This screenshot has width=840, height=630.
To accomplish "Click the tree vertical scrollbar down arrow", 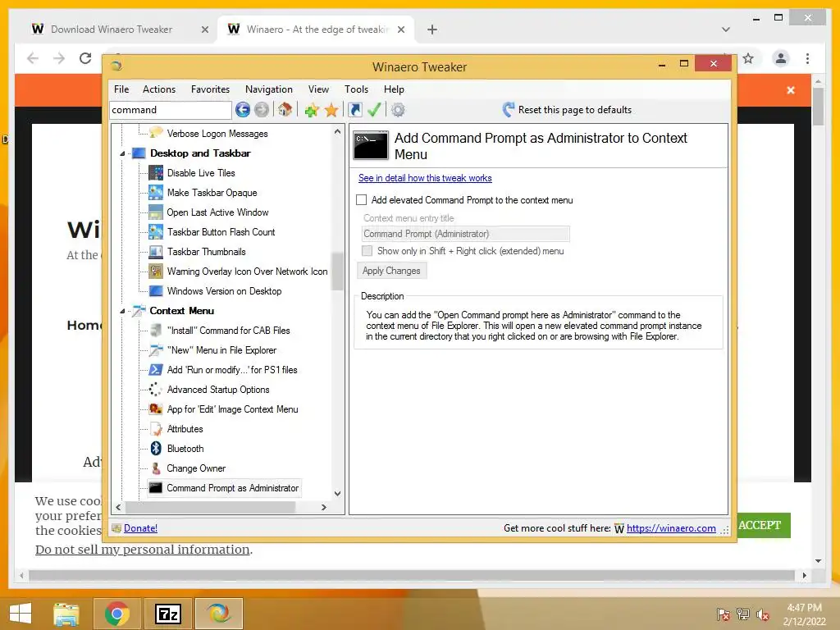I will (x=337, y=493).
